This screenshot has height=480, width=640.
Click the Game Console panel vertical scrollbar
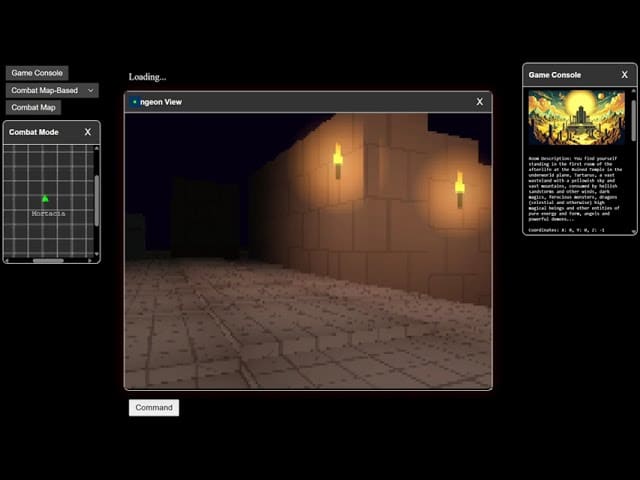pyautogui.click(x=632, y=120)
